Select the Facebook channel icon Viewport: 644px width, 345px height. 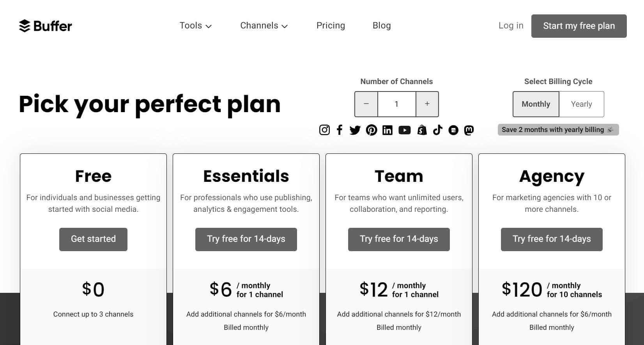coord(340,130)
